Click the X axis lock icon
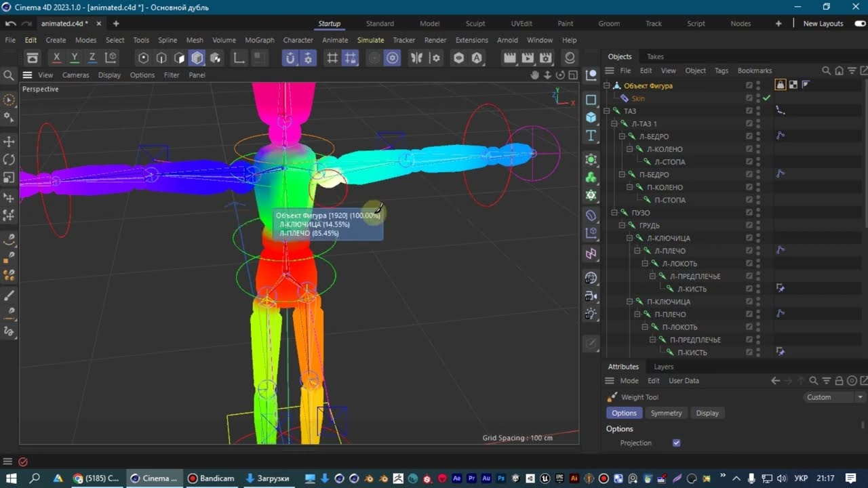Viewport: 868px width, 488px height. tap(56, 58)
